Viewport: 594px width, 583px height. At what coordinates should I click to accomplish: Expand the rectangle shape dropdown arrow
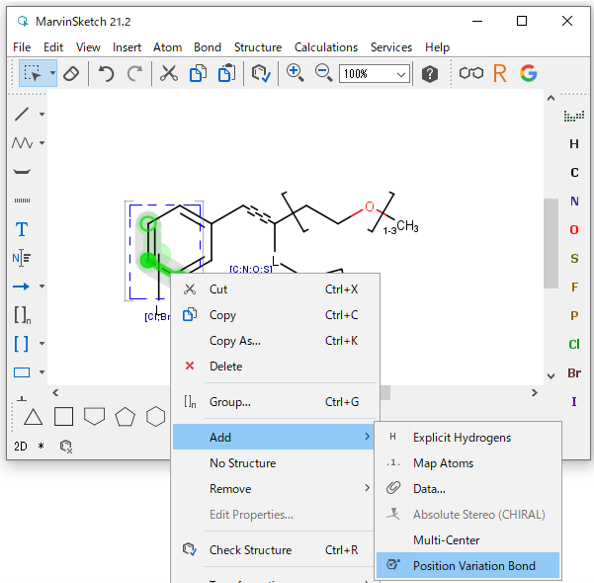click(x=42, y=372)
